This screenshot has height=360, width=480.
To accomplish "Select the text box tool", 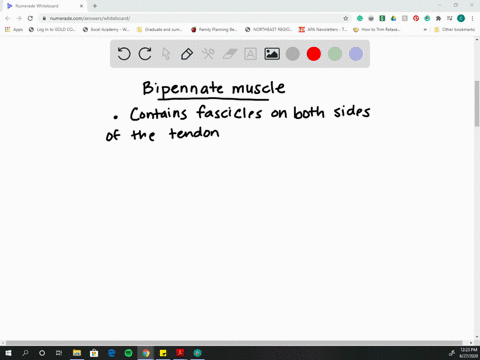I will pos(250,54).
